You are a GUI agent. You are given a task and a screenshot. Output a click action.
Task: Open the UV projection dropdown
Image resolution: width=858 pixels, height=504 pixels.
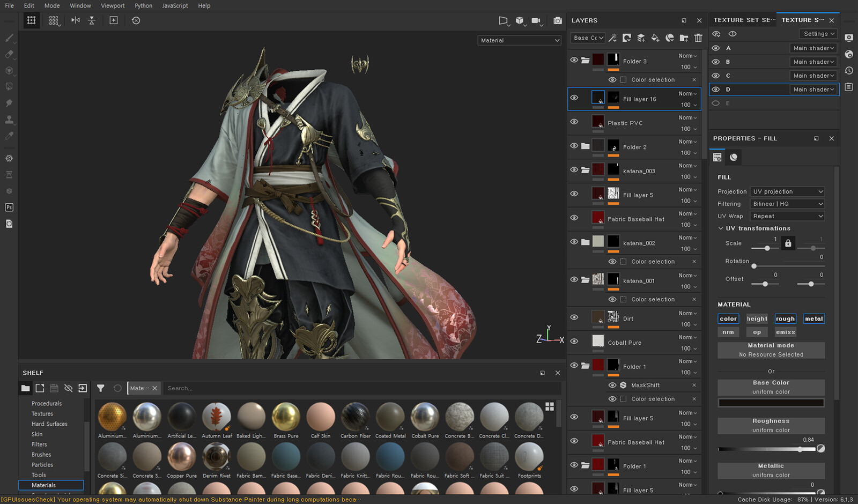tap(787, 191)
